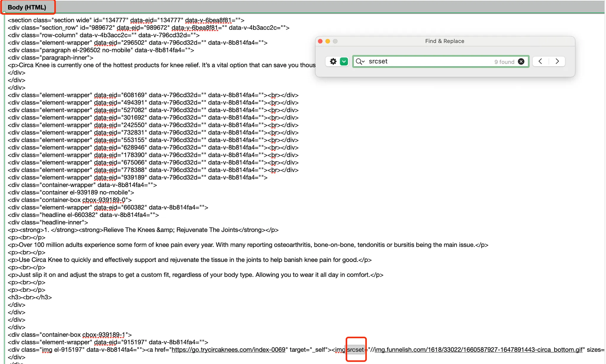Clear the search with the X icon
606x364 pixels.
point(520,61)
